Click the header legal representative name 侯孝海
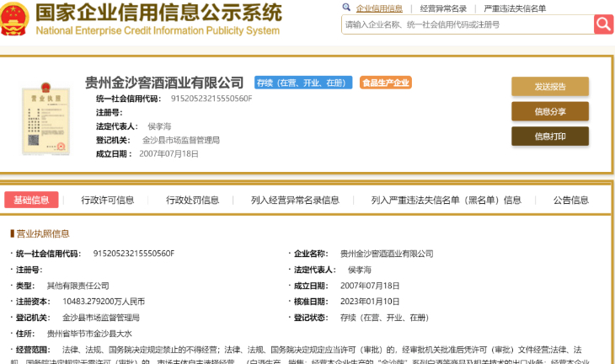Viewport: 615px width, 364px height. [159, 126]
